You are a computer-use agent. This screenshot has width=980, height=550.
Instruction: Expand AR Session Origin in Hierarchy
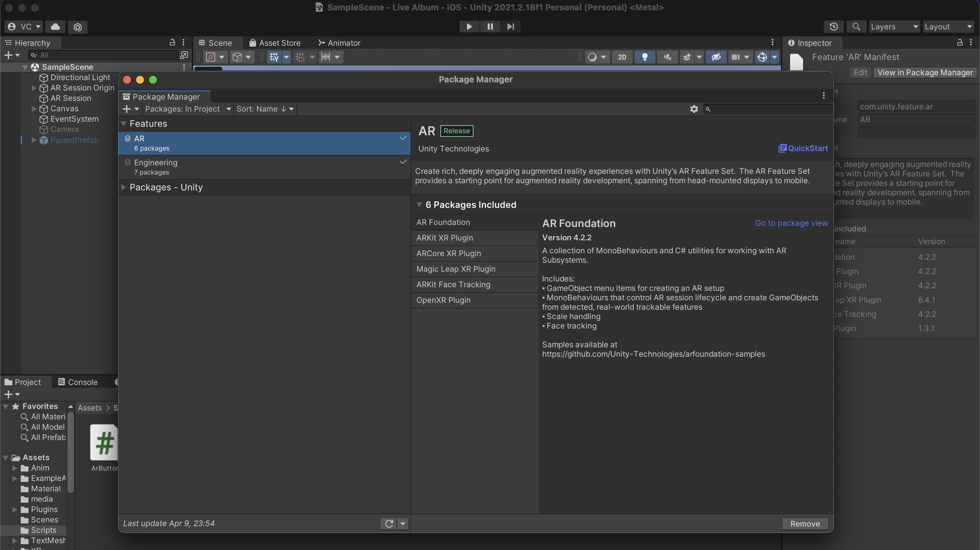coord(34,88)
